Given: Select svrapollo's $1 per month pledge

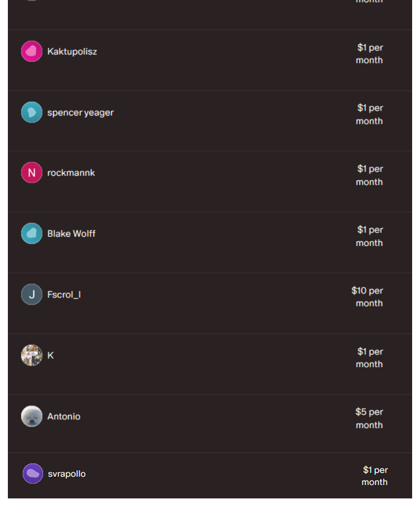Looking at the screenshot, I should (375, 476).
